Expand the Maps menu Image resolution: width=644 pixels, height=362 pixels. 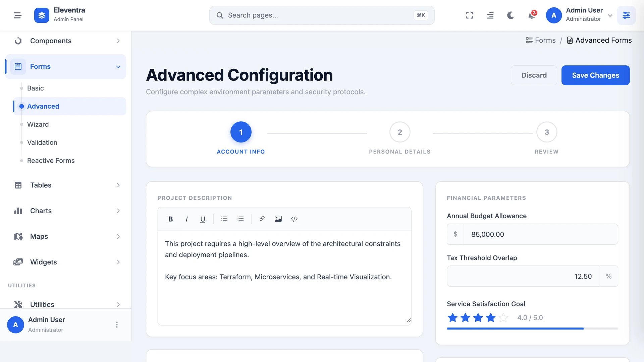tap(66, 237)
